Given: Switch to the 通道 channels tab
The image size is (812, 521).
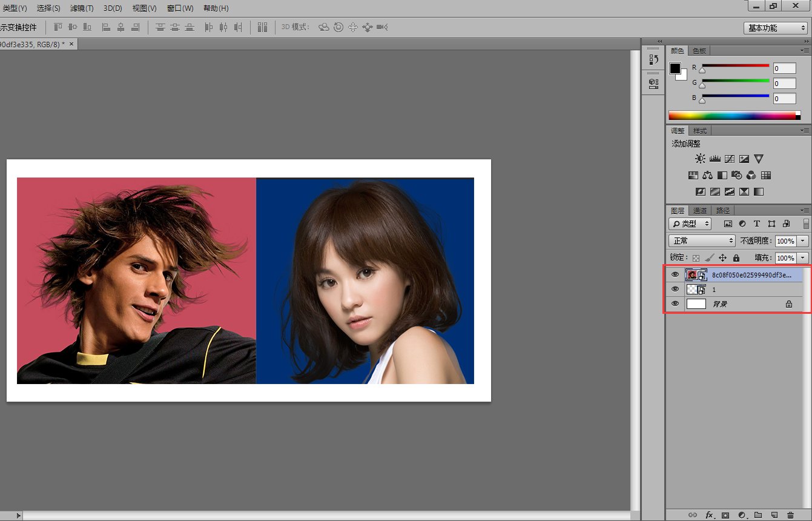Looking at the screenshot, I should pos(700,210).
